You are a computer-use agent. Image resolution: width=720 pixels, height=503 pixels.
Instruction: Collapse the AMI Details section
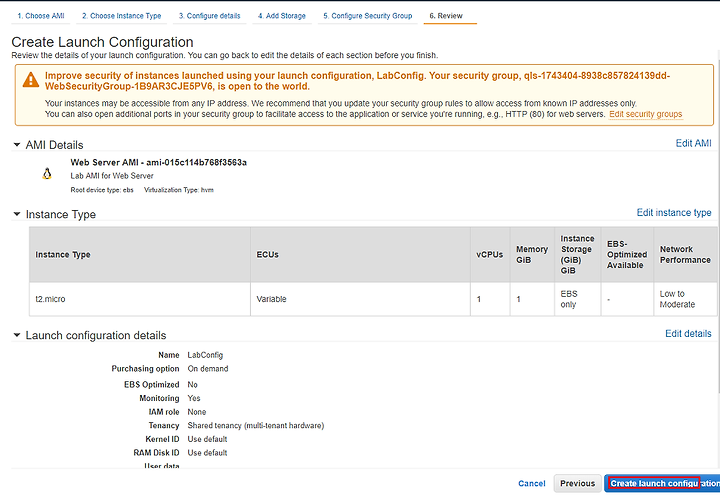point(17,145)
